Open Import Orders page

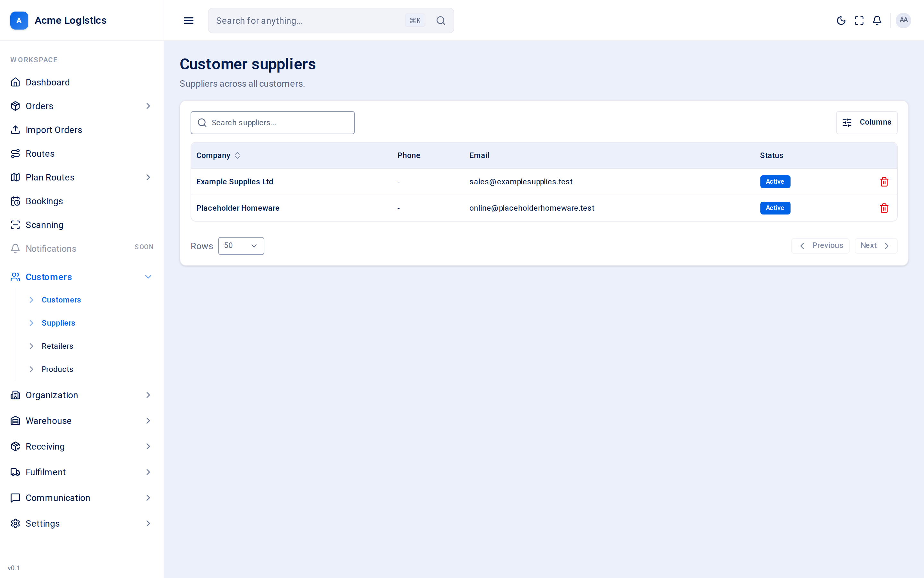click(x=82, y=130)
